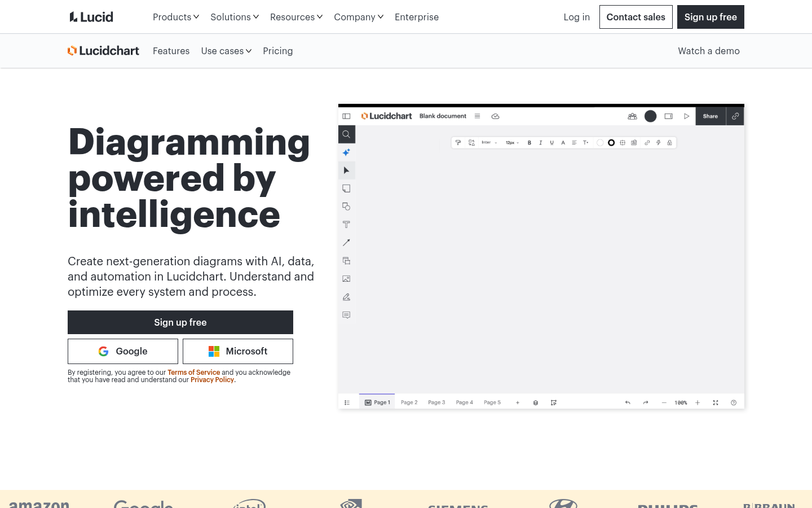812x508 pixels.
Task: Select the pointer arrow tool
Action: tap(346, 170)
